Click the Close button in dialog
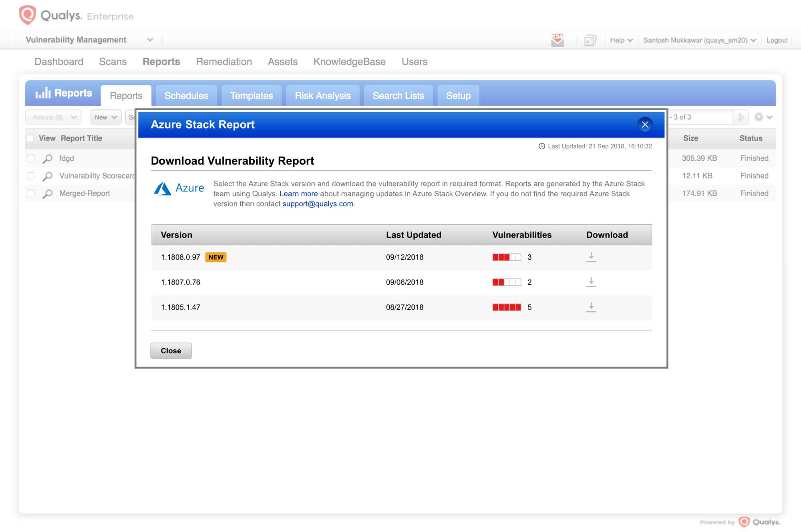 pyautogui.click(x=171, y=351)
